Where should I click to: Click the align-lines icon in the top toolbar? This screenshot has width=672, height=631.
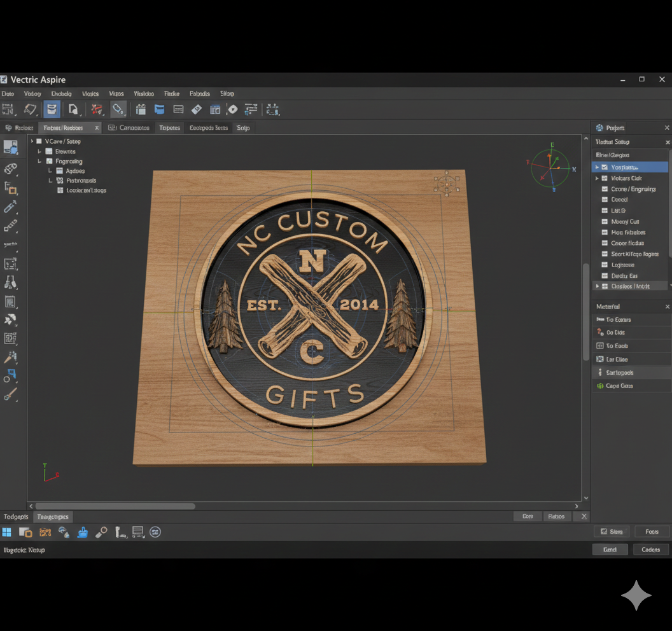[x=251, y=109]
